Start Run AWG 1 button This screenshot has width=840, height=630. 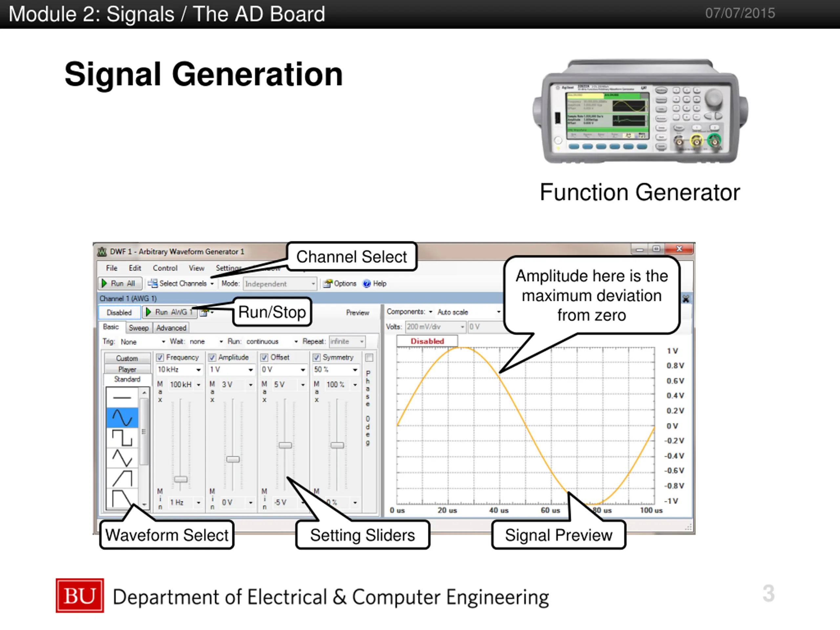click(170, 312)
